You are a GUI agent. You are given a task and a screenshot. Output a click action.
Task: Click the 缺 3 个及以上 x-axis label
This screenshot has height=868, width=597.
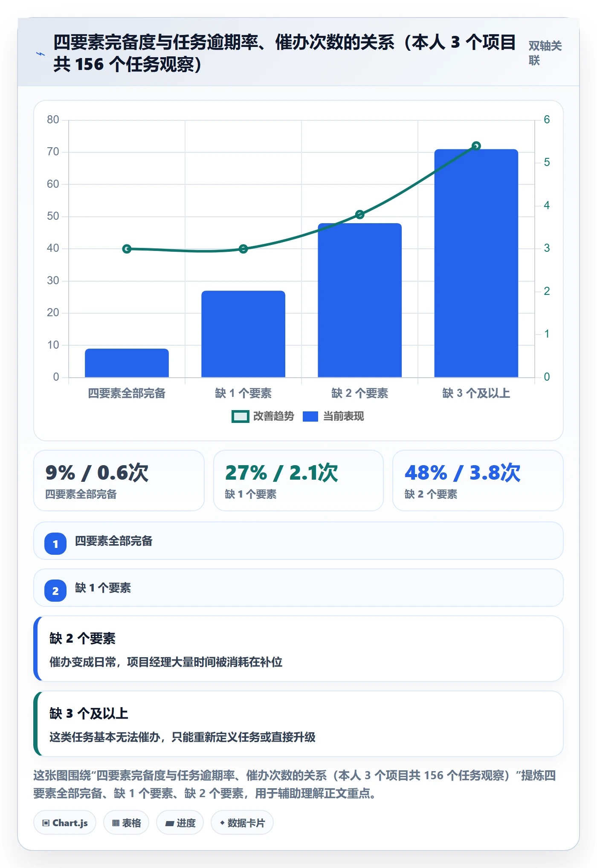[476, 393]
